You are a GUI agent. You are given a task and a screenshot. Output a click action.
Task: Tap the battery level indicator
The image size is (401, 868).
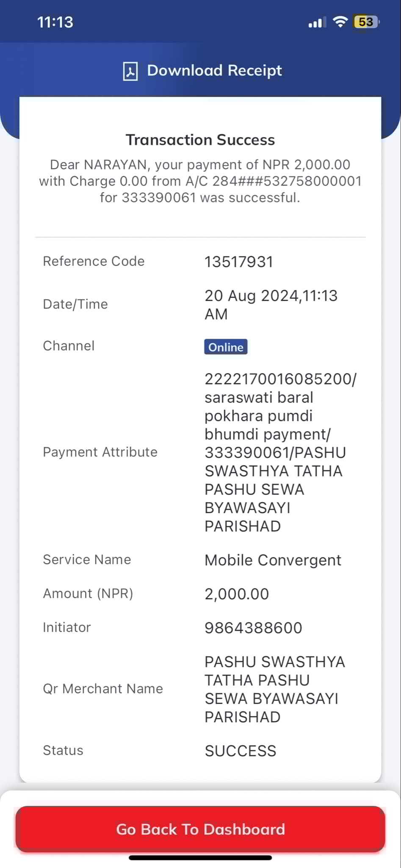point(366,22)
